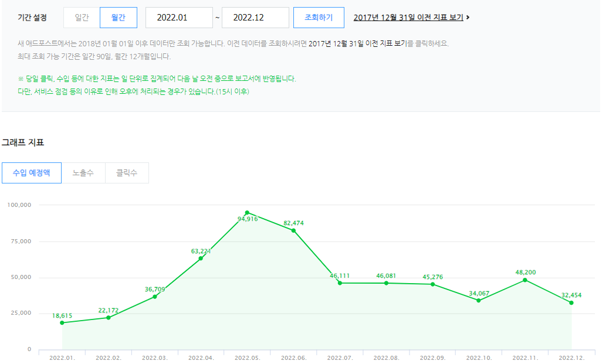The width and height of the screenshot is (609, 364).
Task: Click the 2022.09 data point 45,276
Action: coord(432,284)
